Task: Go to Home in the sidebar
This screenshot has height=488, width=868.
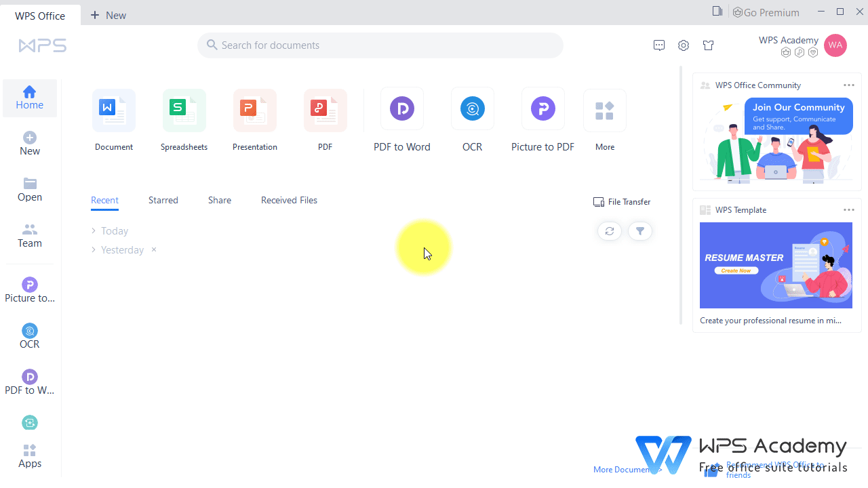Action: [30, 98]
